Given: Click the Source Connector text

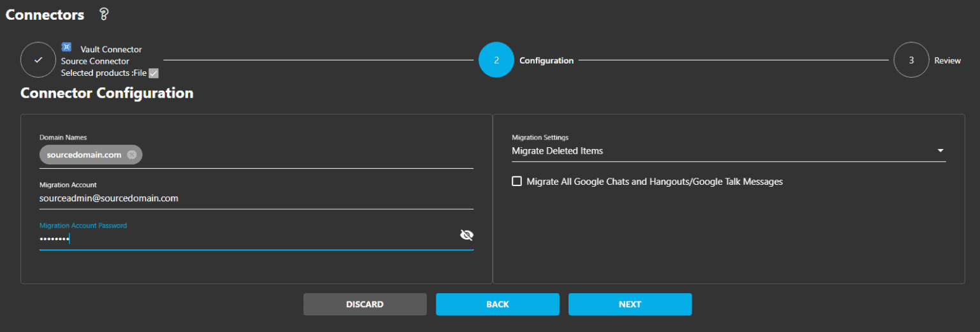Looking at the screenshot, I should click(95, 61).
